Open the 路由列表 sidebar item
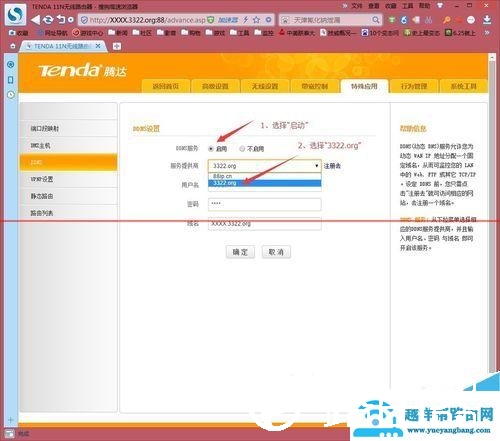Image resolution: width=500 pixels, height=441 pixels. 69,213
